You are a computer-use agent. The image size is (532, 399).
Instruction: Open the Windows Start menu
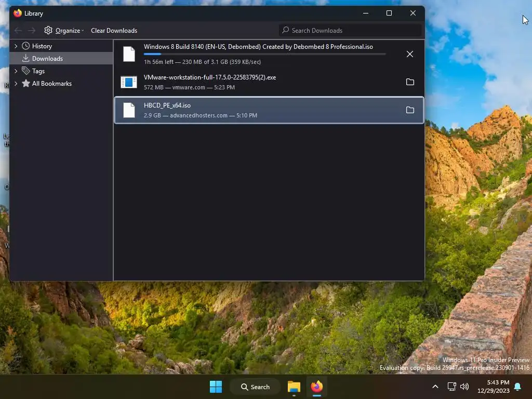coord(216,387)
